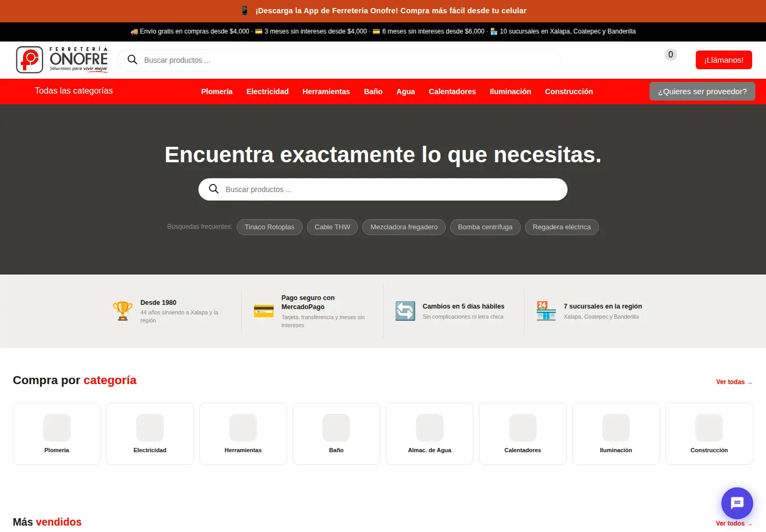Click Encuentra exactamente lo que necesitas heading
Viewport: 766px width, 532px height.
pos(383,155)
